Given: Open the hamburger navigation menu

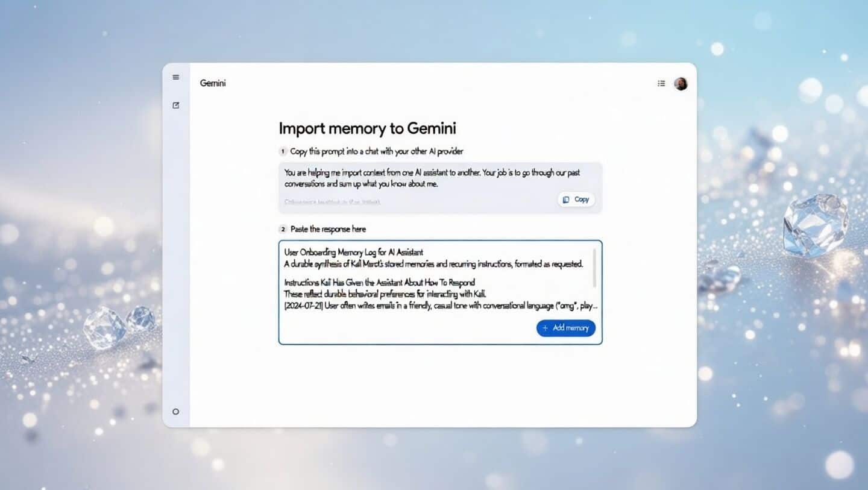Looking at the screenshot, I should tap(175, 77).
